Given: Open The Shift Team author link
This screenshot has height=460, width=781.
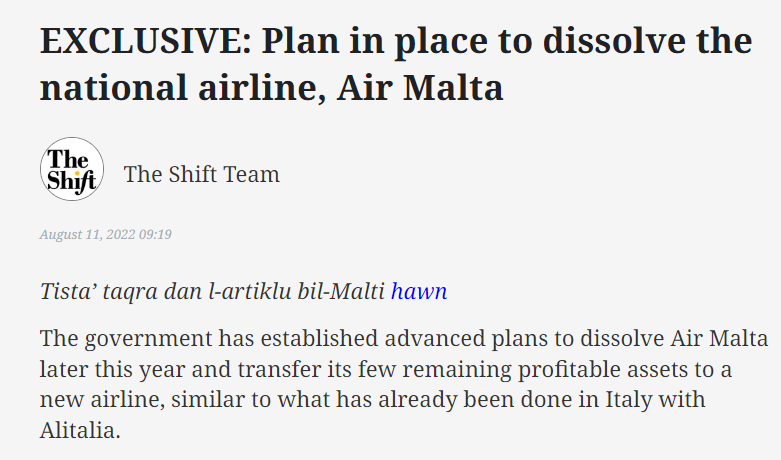Looking at the screenshot, I should (201, 174).
